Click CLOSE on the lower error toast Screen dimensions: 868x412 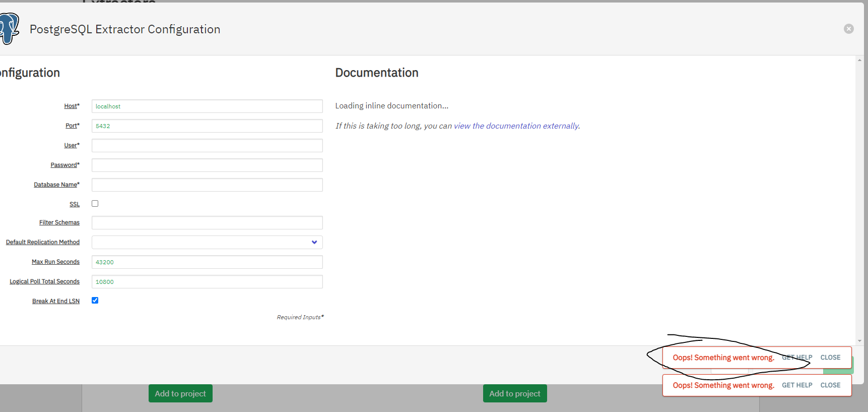coord(830,385)
